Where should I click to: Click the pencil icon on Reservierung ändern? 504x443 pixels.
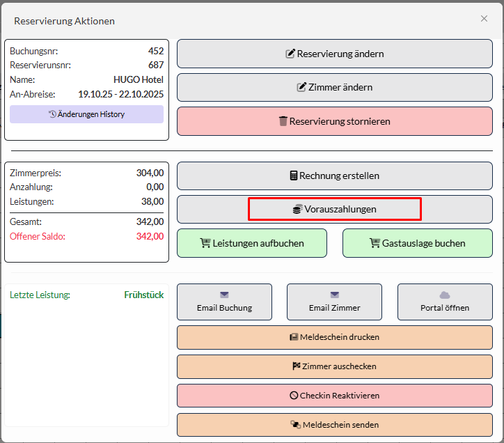(x=290, y=54)
